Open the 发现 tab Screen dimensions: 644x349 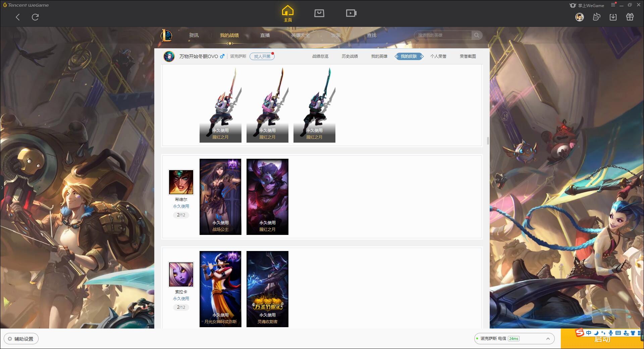(x=336, y=35)
